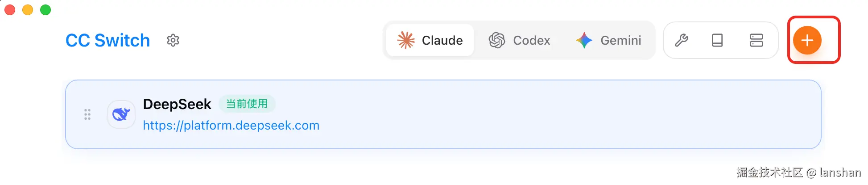Maximize window using green button
The height and width of the screenshot is (185, 868).
pyautogui.click(x=45, y=10)
